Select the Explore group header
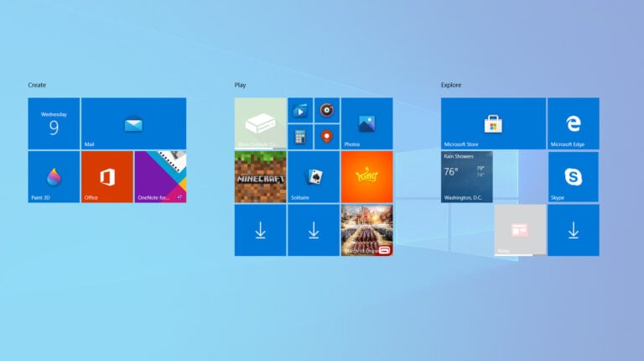Viewport: 644px width, 361px height. click(x=451, y=85)
